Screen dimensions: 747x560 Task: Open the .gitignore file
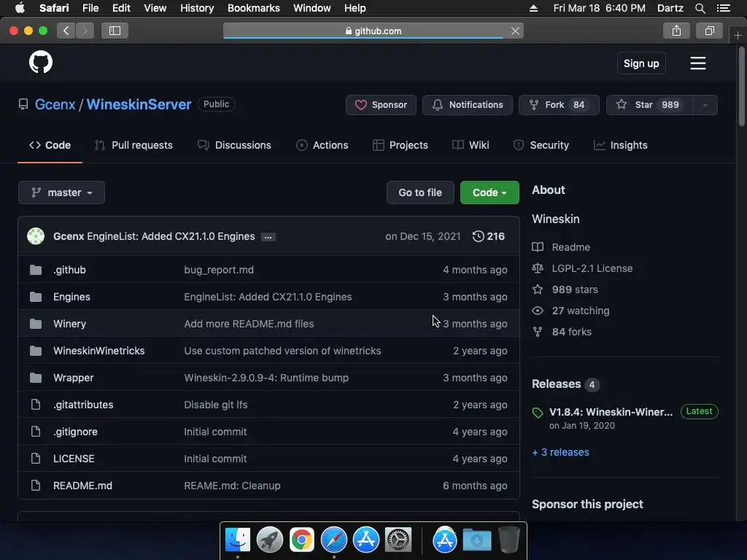[x=75, y=432]
